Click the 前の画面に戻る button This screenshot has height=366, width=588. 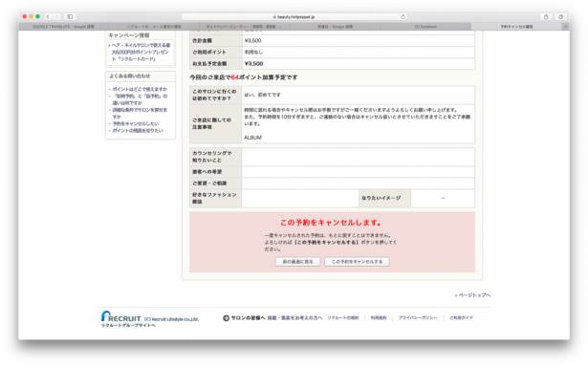point(297,262)
